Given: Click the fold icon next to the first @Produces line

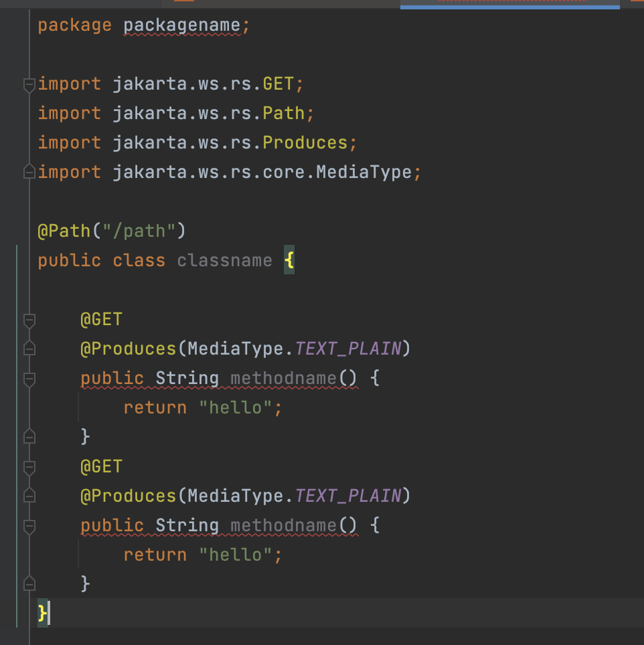Looking at the screenshot, I should coord(28,348).
